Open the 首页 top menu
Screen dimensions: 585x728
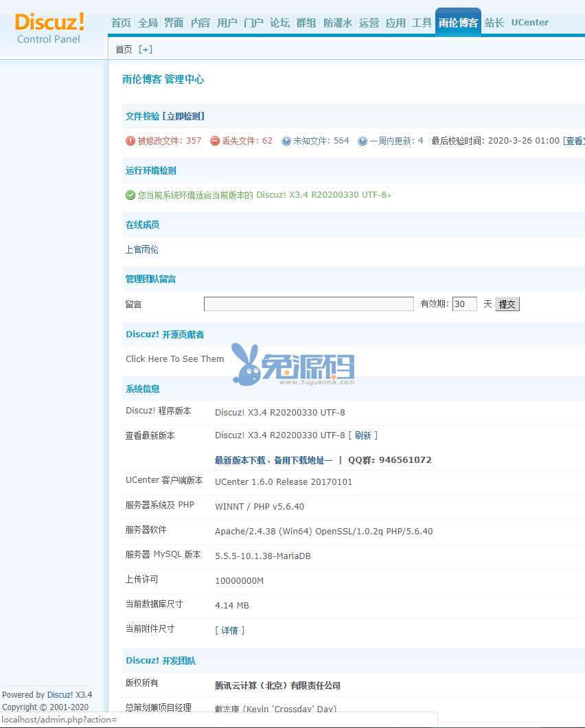[x=121, y=23]
